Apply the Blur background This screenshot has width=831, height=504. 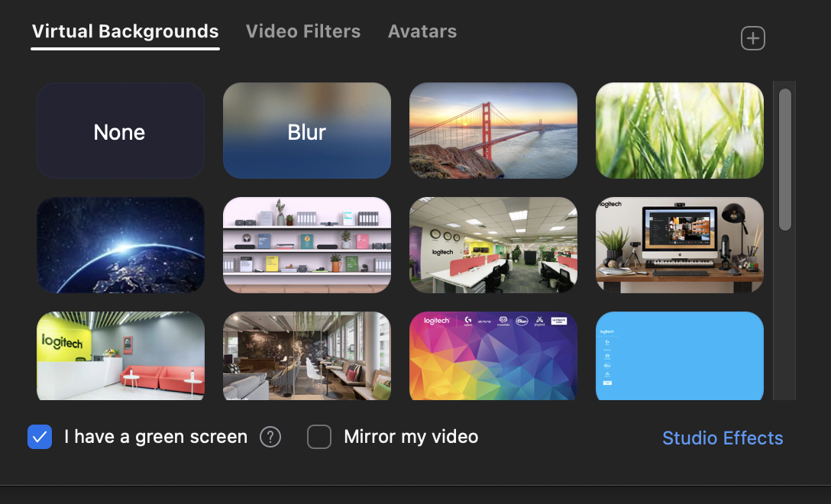[x=307, y=131]
